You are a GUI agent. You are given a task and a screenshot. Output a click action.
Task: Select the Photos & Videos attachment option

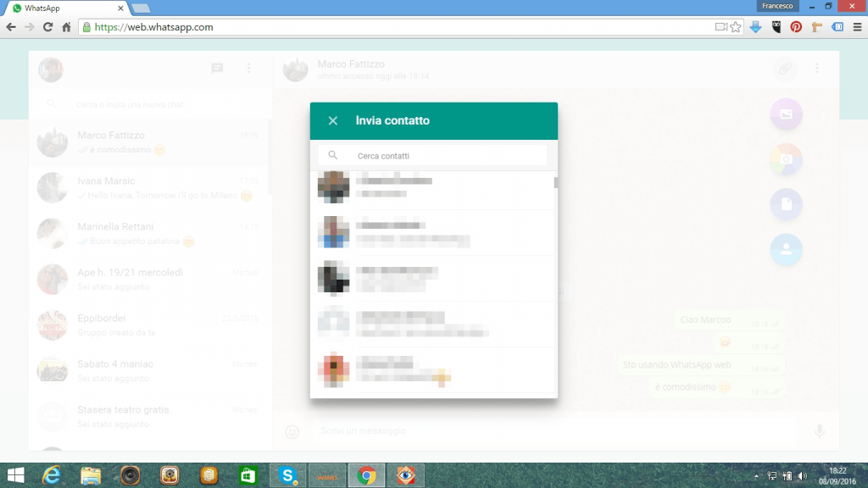point(785,114)
